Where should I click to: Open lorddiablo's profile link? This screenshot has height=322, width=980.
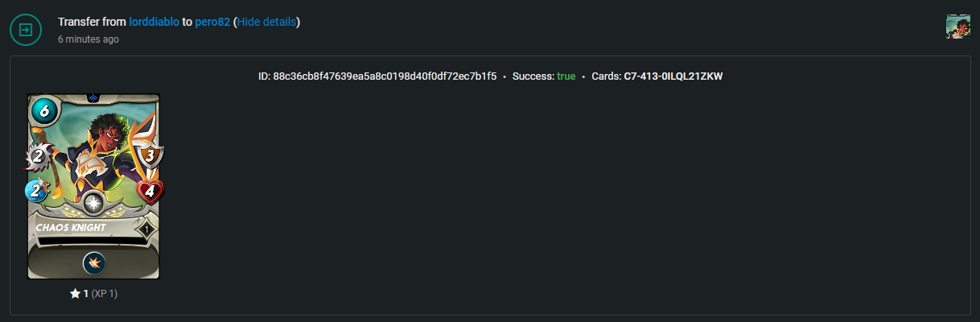(x=154, y=22)
